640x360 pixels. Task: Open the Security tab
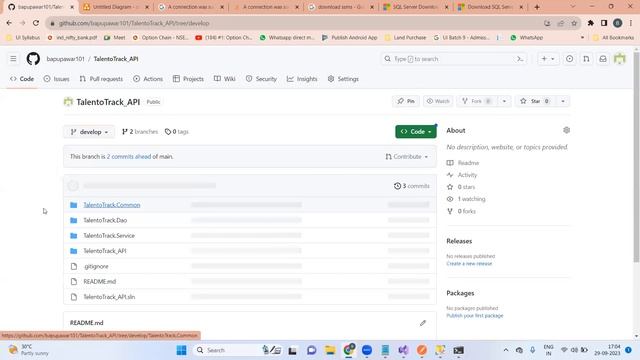coord(261,79)
